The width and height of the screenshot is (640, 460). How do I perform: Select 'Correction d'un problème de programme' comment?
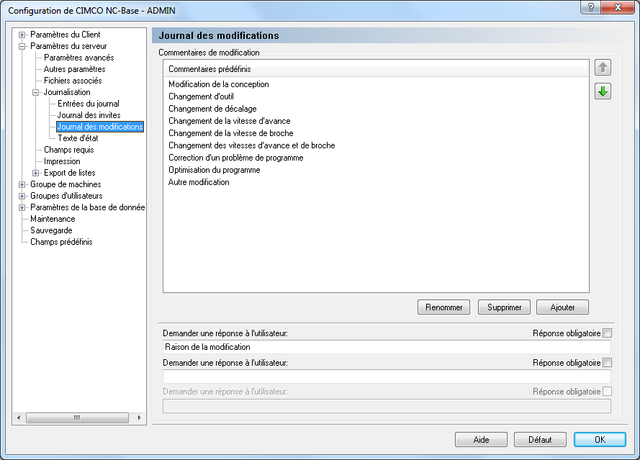pos(236,158)
